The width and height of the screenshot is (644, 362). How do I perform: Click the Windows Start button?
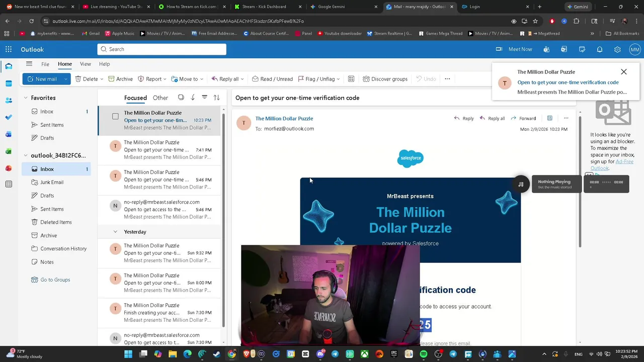coord(128,354)
